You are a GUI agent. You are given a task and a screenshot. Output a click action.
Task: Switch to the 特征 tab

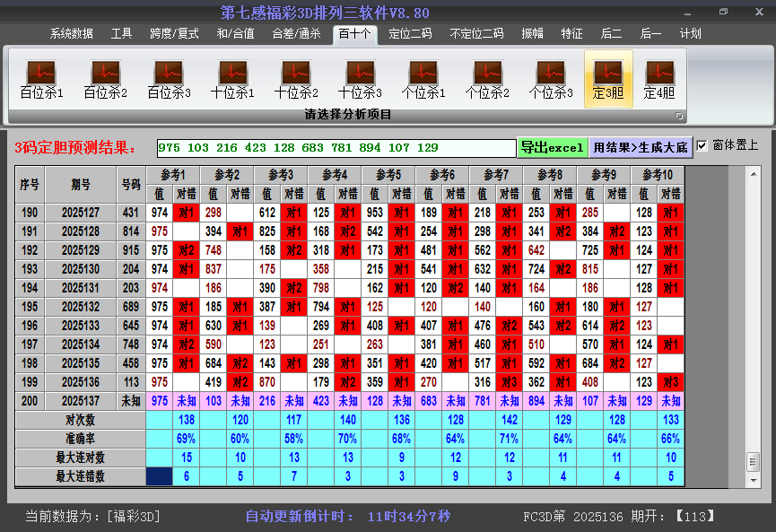click(x=571, y=34)
